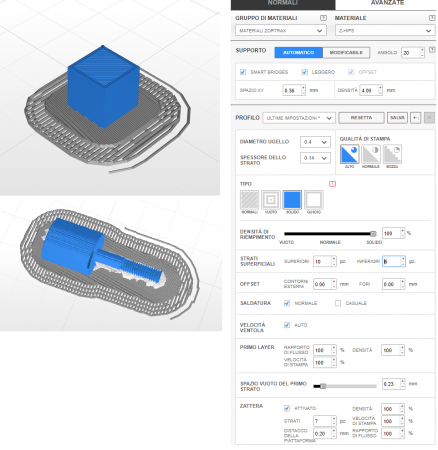Image resolution: width=438 pixels, height=450 pixels.
Task: Click the Salva profile button
Action: click(397, 118)
